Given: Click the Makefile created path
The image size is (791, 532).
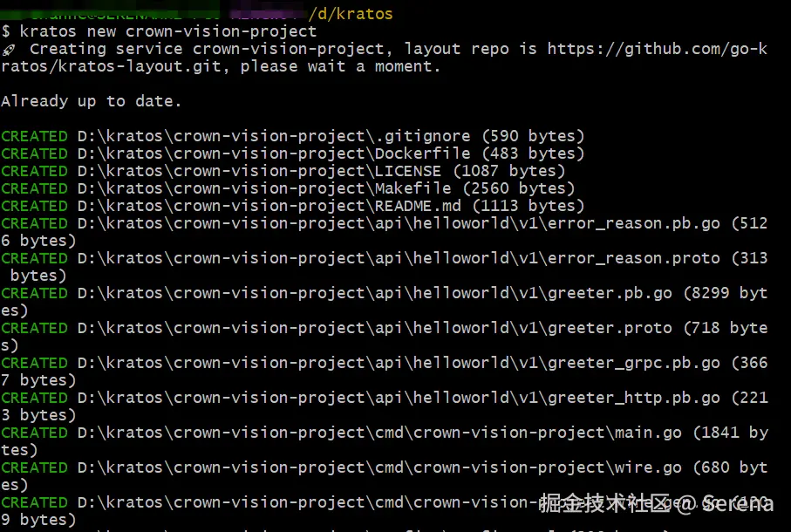Looking at the screenshot, I should pyautogui.click(x=326, y=188).
